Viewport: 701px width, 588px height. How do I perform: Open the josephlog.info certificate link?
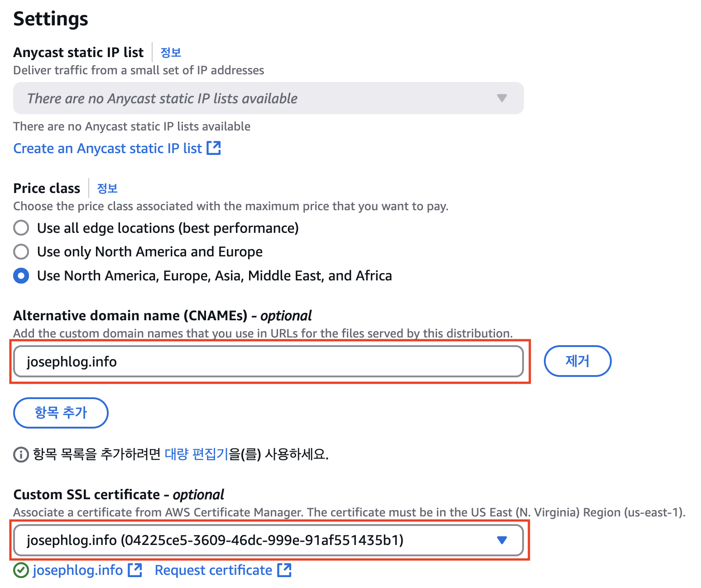click(77, 570)
